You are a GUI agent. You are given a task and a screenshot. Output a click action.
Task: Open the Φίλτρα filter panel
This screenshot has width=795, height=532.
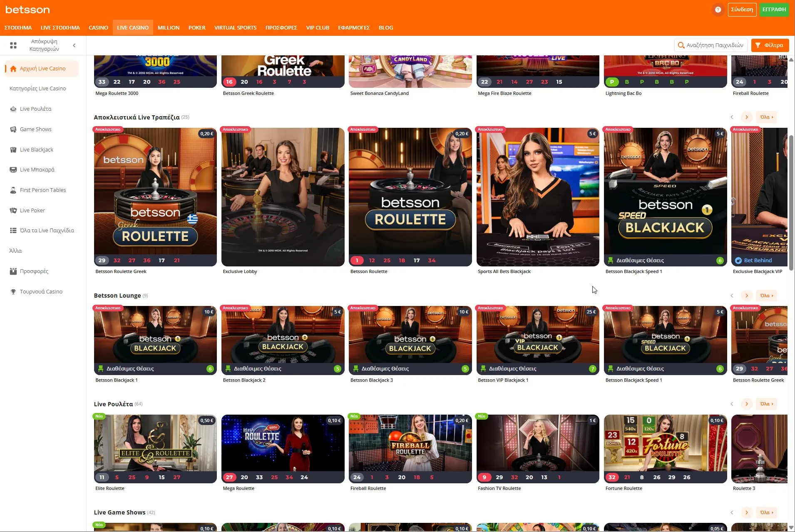(x=769, y=45)
